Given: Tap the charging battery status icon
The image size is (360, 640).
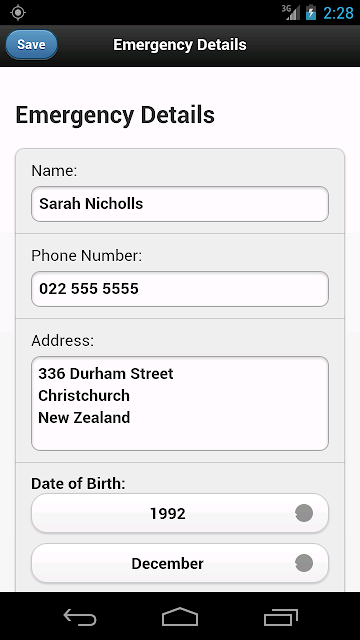Looking at the screenshot, I should (311, 12).
